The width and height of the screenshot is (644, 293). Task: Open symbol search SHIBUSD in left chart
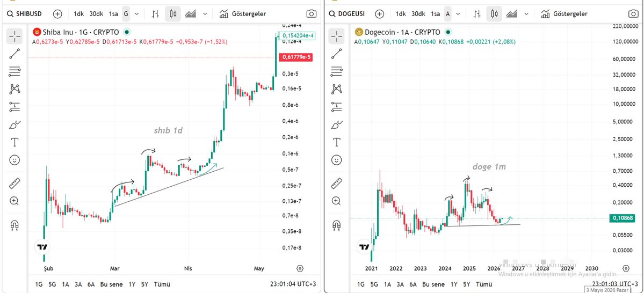point(25,13)
